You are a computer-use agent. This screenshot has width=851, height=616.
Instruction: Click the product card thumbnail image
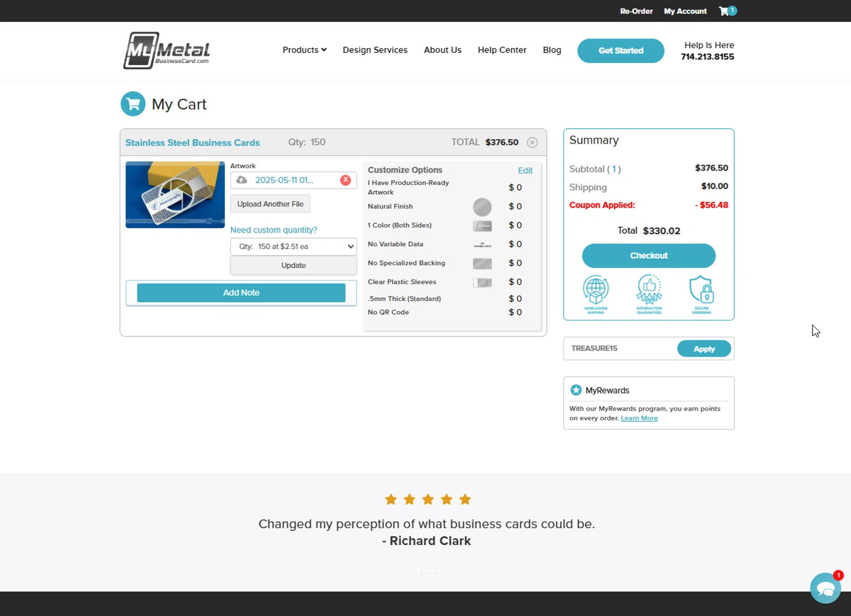tap(175, 195)
